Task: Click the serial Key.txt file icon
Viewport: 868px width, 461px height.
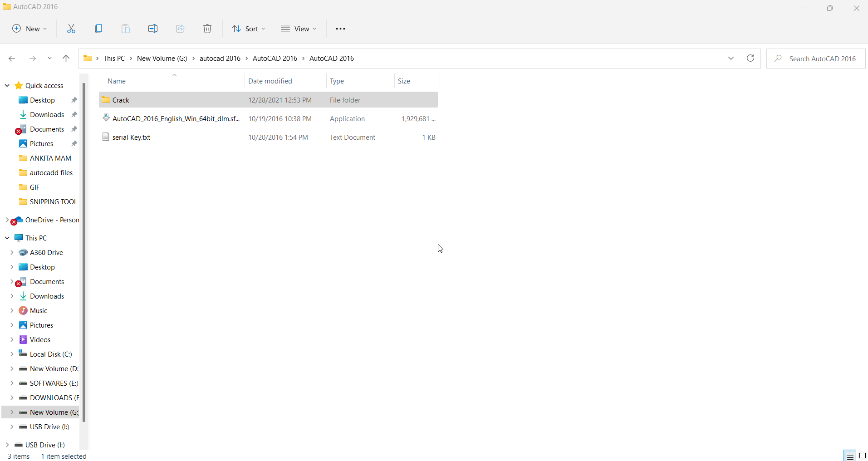Action: click(106, 137)
